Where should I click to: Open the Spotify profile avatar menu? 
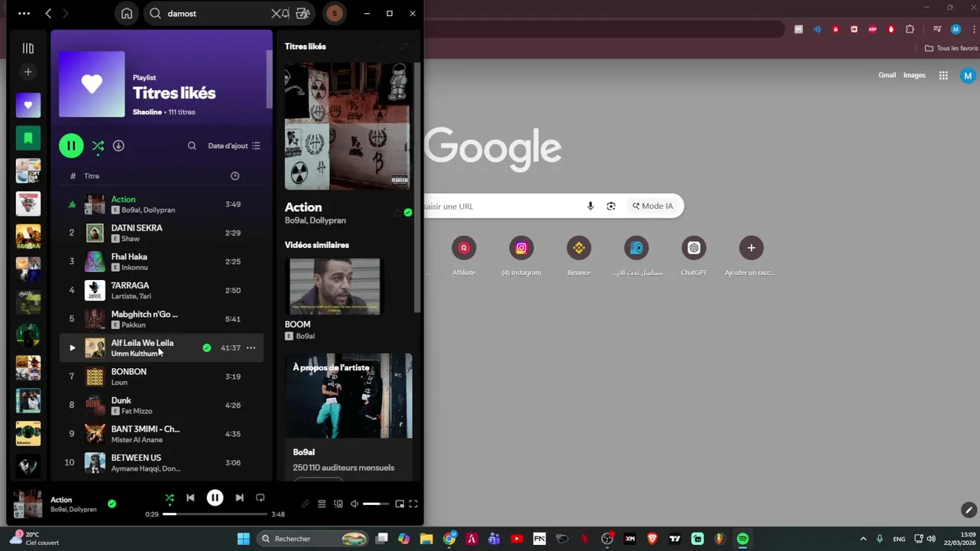335,14
